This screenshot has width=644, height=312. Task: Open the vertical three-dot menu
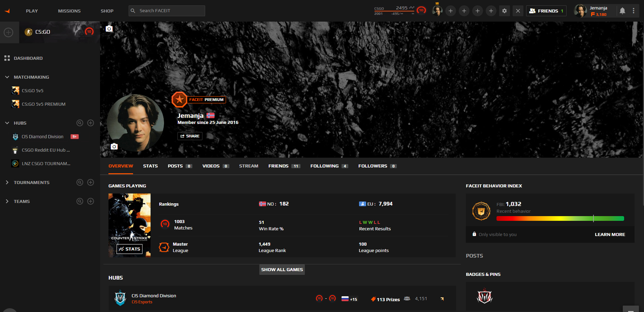[x=634, y=11]
